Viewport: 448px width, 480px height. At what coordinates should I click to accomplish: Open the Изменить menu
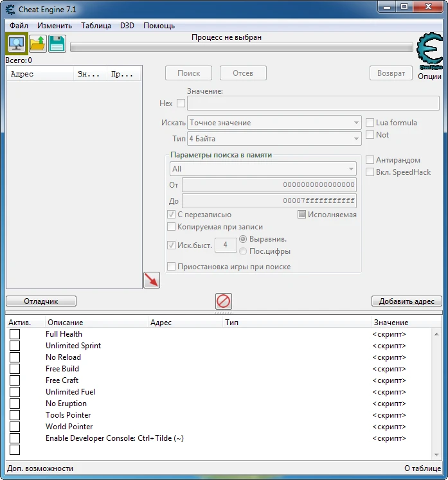(55, 26)
